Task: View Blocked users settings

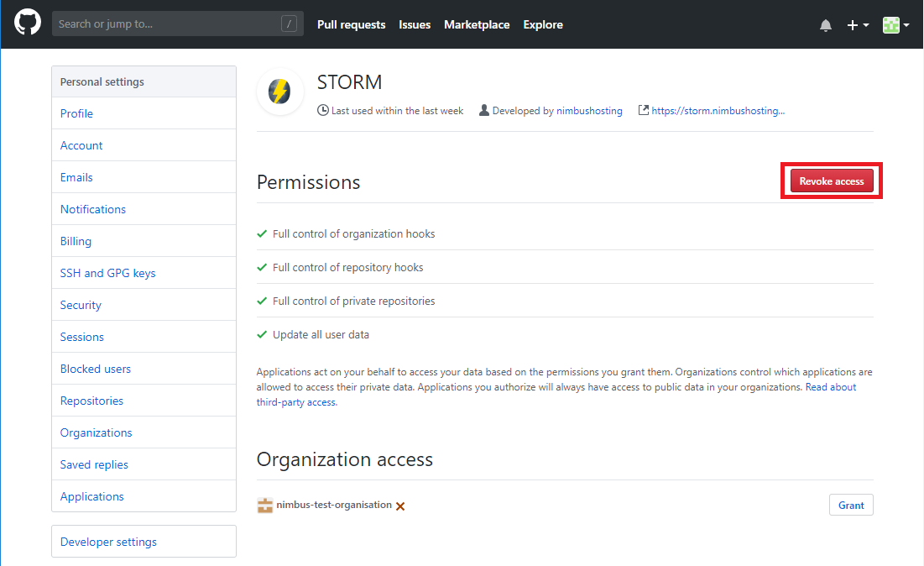Action: tap(144, 369)
